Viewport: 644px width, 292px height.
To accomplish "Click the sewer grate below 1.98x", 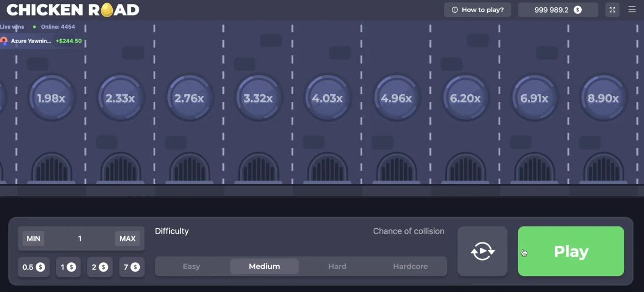I will point(52,167).
